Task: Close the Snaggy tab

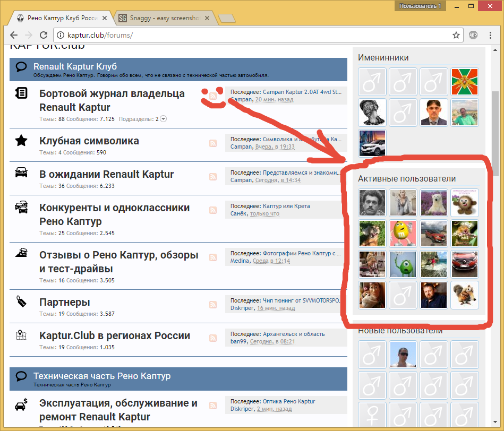Action: [x=207, y=18]
